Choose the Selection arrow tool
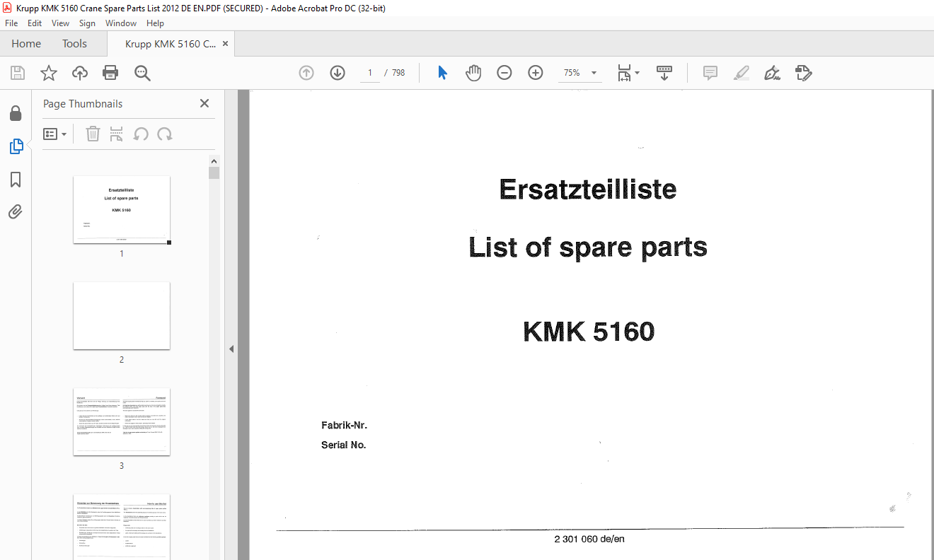 point(442,73)
